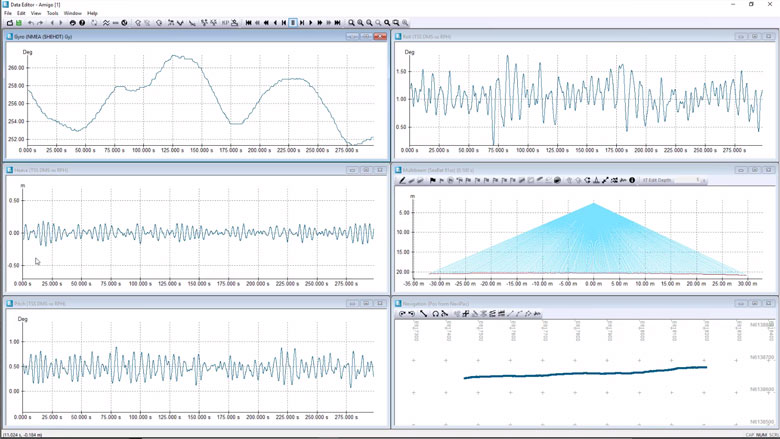Maximize the Gyro (NMEA) chart window

click(x=366, y=37)
